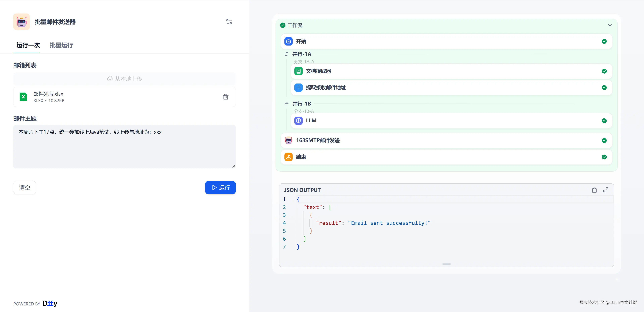Click 从本地上传 upload area

124,79
